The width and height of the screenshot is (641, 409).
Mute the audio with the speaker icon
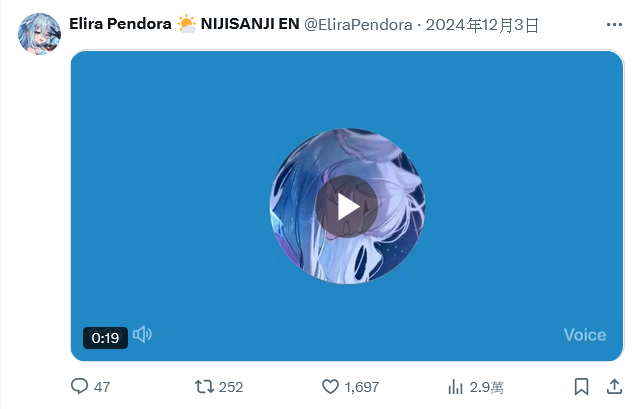pos(142,335)
